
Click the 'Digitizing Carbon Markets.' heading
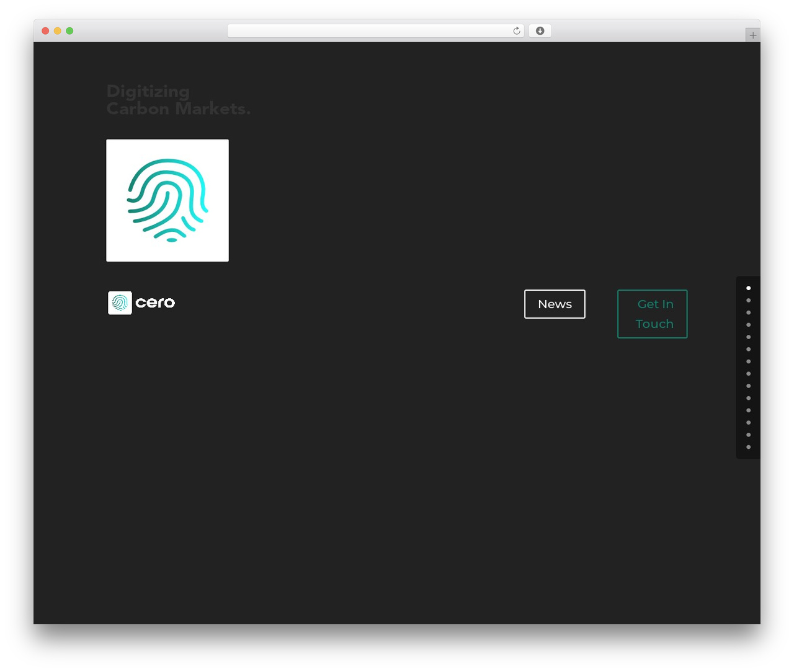click(x=178, y=100)
